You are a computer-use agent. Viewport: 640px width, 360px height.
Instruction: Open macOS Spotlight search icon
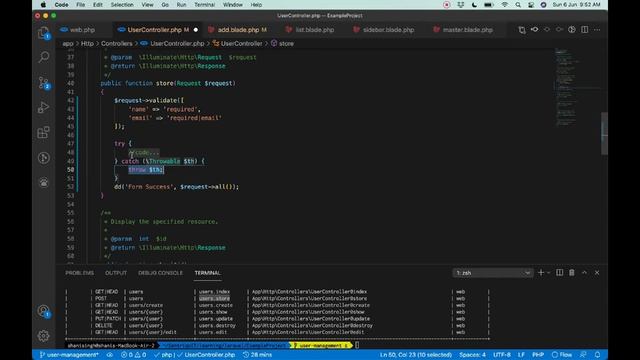[x=518, y=5]
